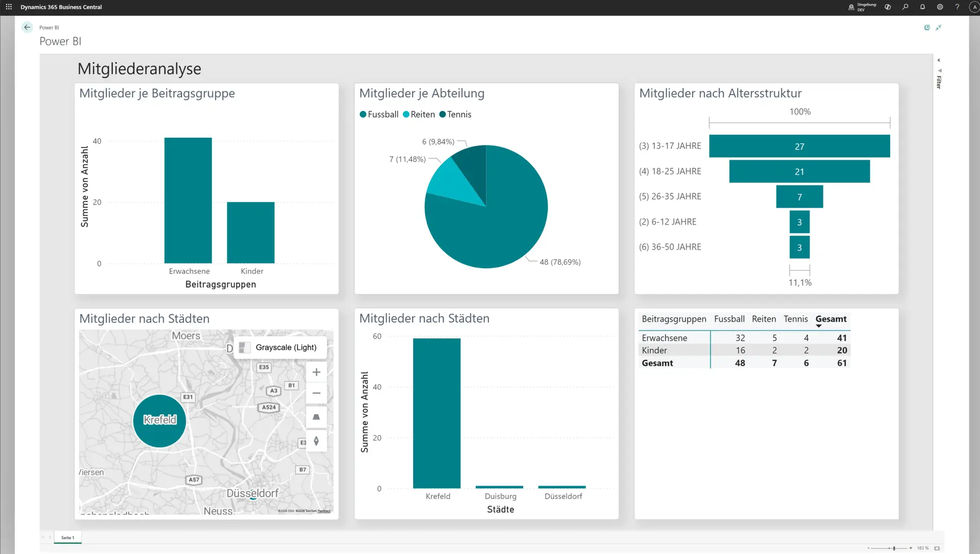The height and width of the screenshot is (554, 980).
Task: Toggle the Fussball legend entry
Action: 383,114
